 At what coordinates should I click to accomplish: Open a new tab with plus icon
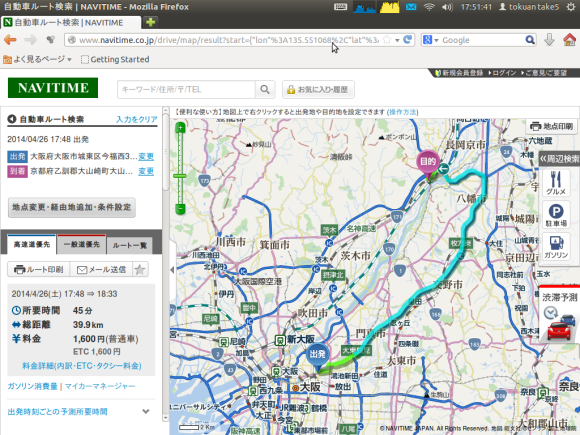click(x=151, y=22)
